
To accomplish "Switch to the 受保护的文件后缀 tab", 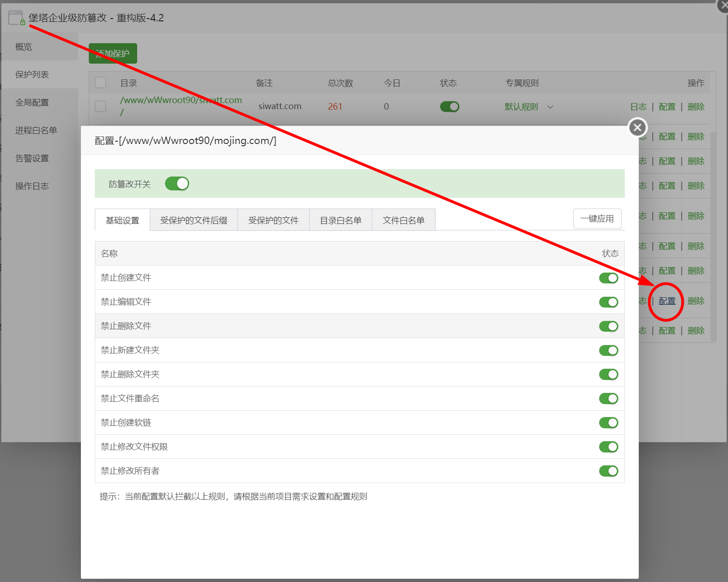I will (193, 220).
